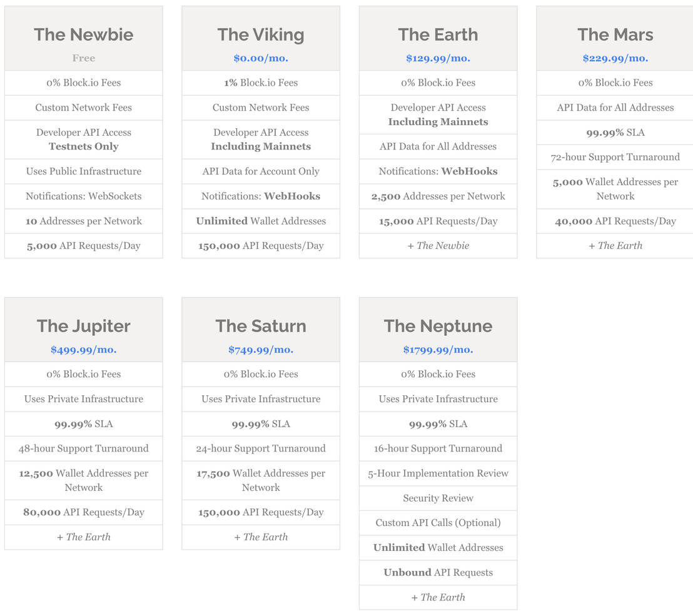
Task: Click "Unbound API Requests" row
Action: 438,572
